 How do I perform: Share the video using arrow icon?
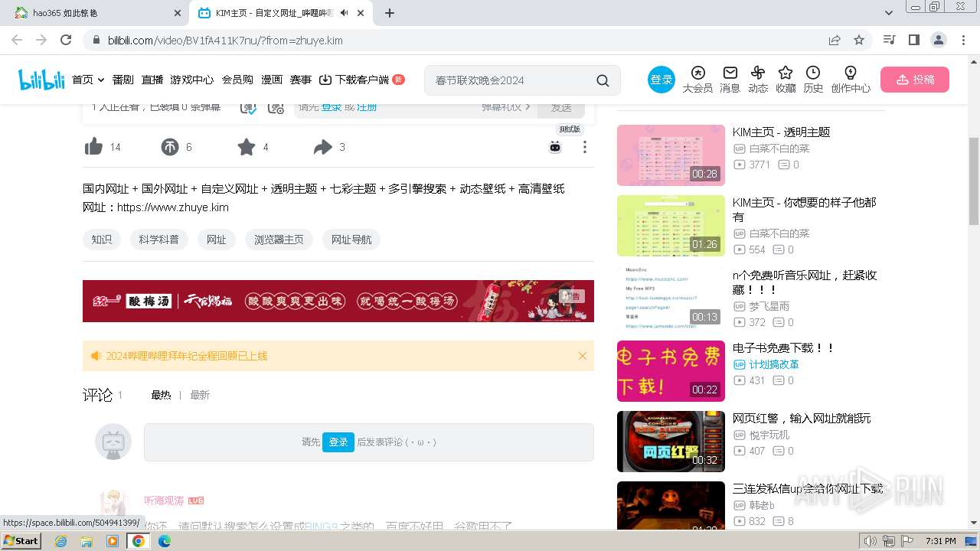323,147
